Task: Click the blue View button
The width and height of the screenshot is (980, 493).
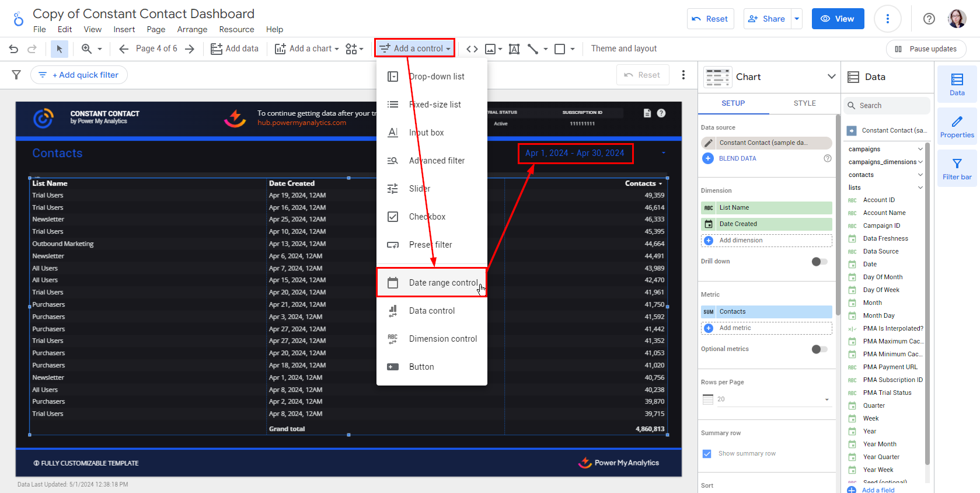Action: click(x=837, y=19)
